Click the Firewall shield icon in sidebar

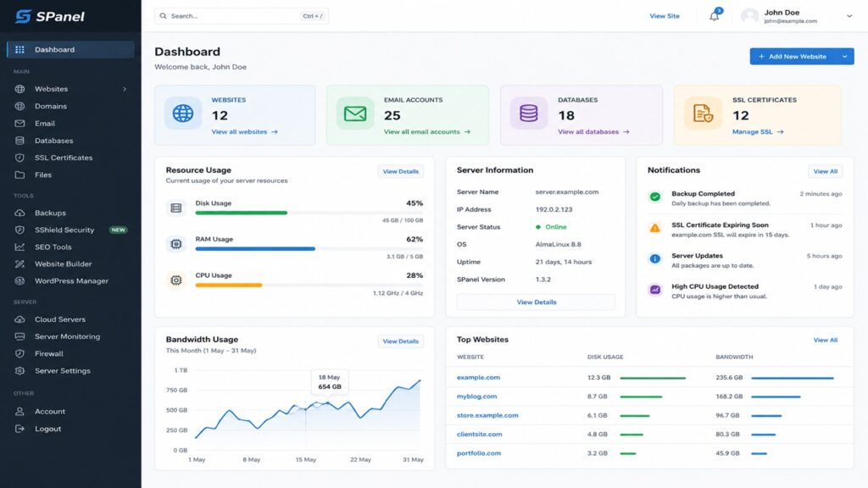tap(20, 353)
